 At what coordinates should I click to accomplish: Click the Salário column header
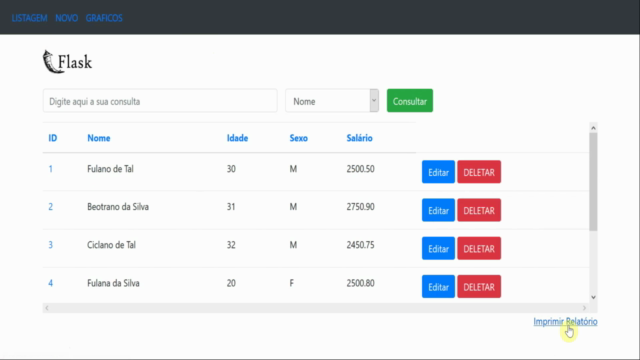[x=360, y=138]
